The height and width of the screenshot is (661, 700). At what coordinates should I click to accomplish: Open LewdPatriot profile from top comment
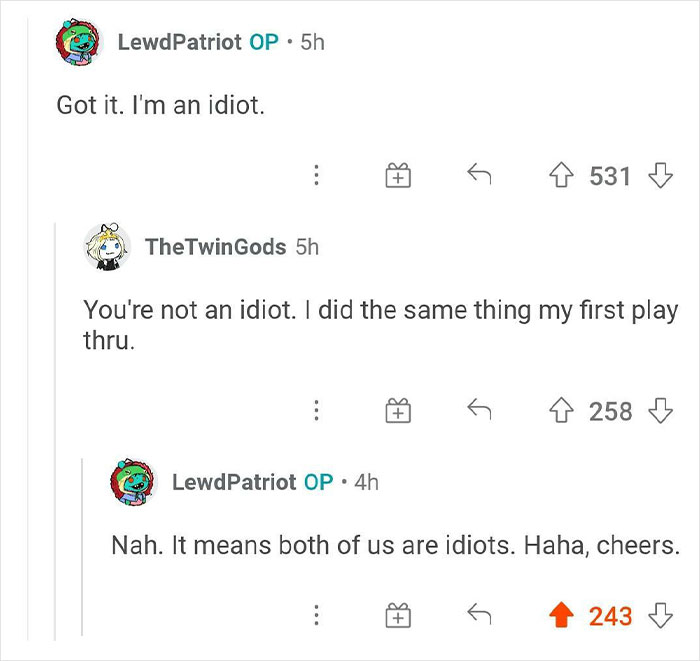178,42
